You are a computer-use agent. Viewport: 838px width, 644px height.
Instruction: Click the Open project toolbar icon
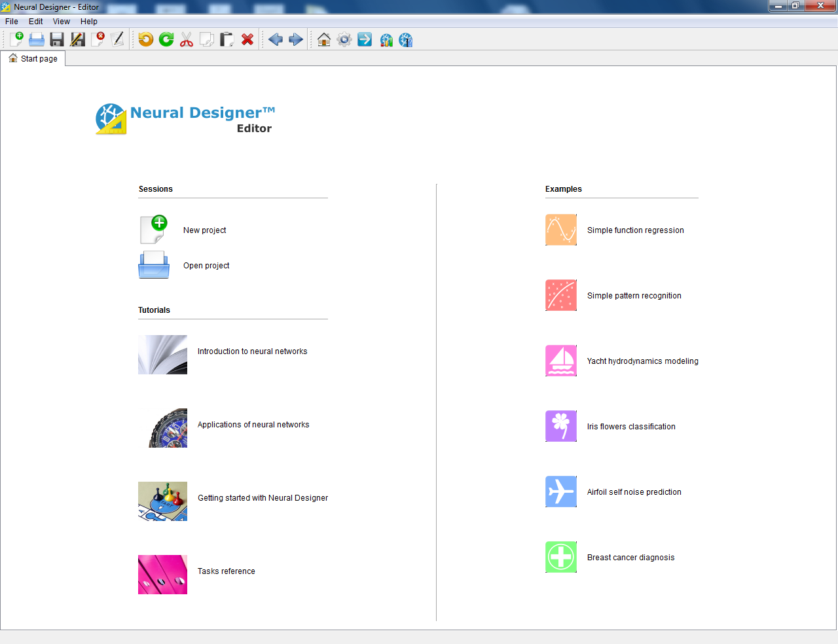(x=37, y=39)
